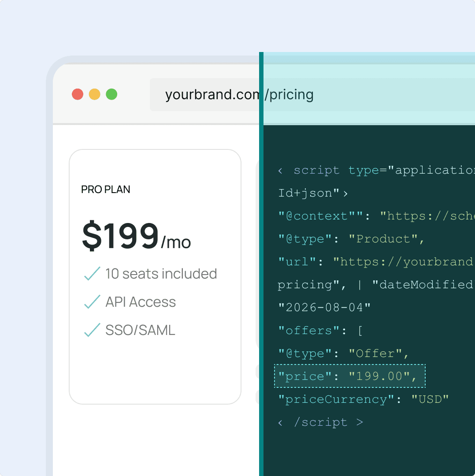Click the opening angle bracket before script
This screenshot has height=476, width=475.
click(x=280, y=171)
